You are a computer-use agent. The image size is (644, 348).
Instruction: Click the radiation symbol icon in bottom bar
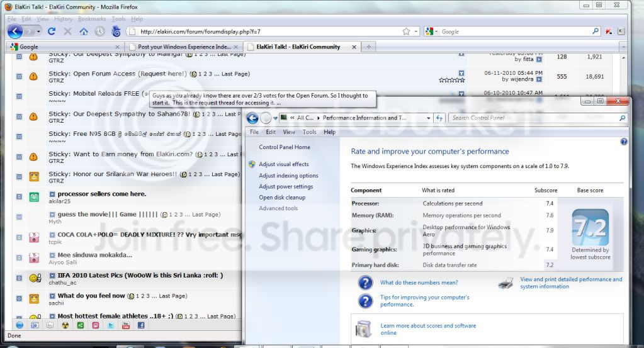tap(65, 325)
